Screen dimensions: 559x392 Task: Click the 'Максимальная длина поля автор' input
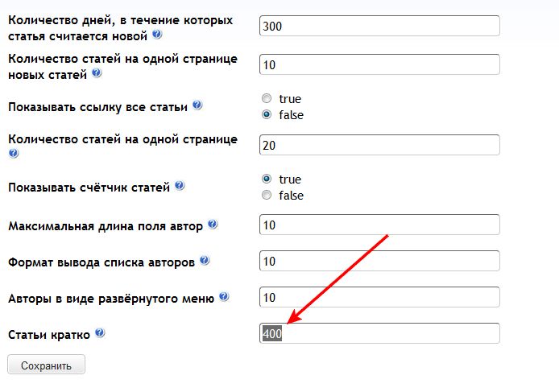pos(379,225)
